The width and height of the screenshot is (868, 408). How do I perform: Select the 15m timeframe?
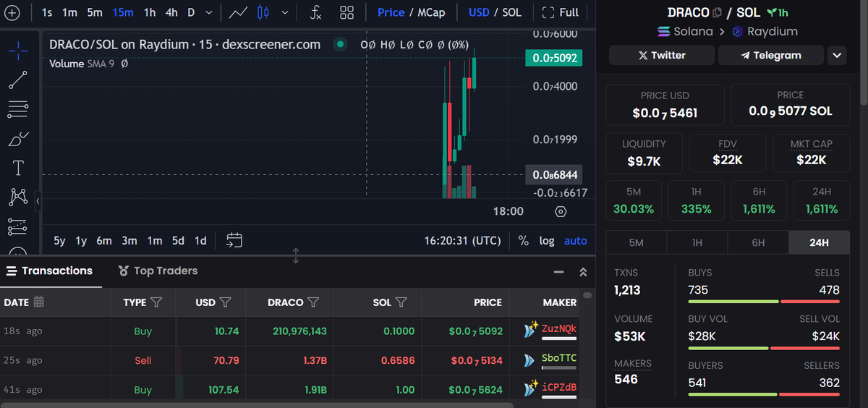click(122, 12)
